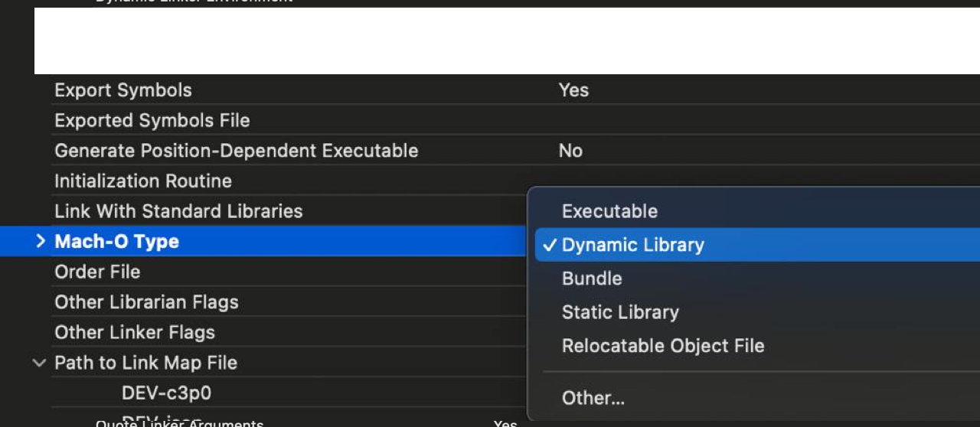The height and width of the screenshot is (427, 980).
Task: Pick Bundle as the Mach-O type
Action: tap(592, 279)
